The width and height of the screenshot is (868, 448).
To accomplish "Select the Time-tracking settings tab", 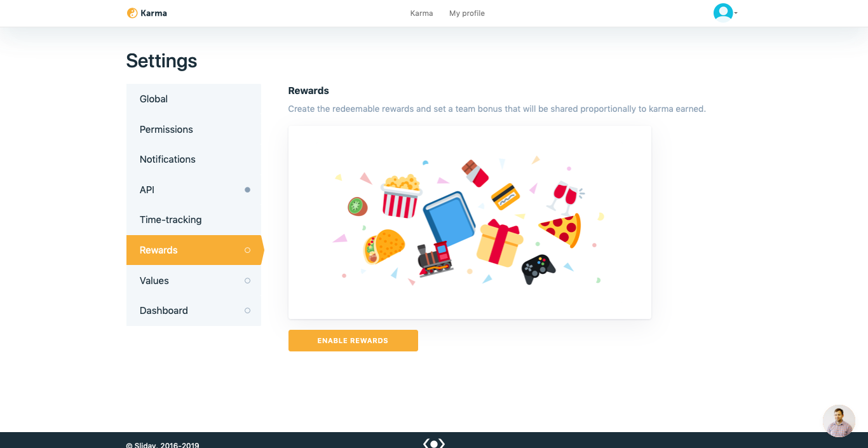I will coord(194,220).
